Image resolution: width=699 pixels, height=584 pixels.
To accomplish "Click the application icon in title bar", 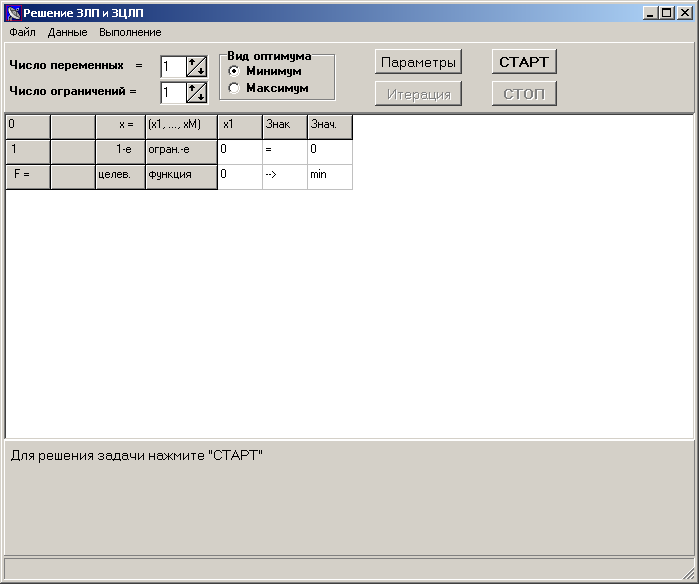I will (x=14, y=13).
